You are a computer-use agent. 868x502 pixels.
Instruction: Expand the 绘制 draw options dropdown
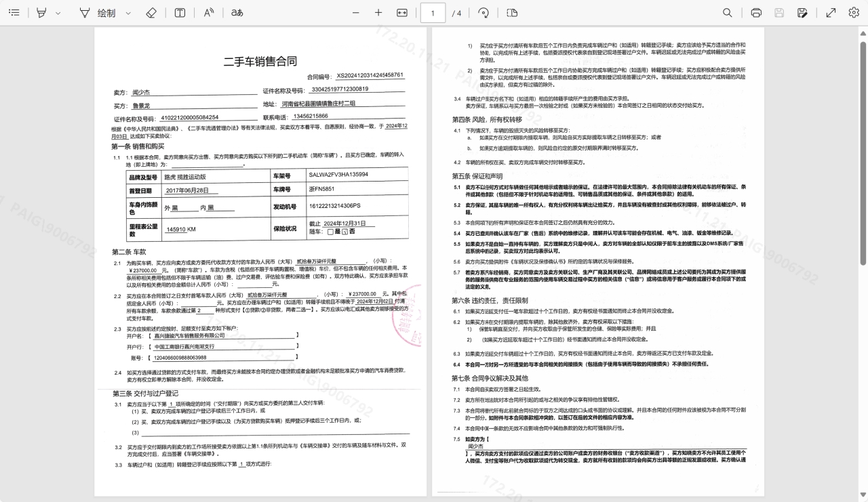[x=128, y=13]
